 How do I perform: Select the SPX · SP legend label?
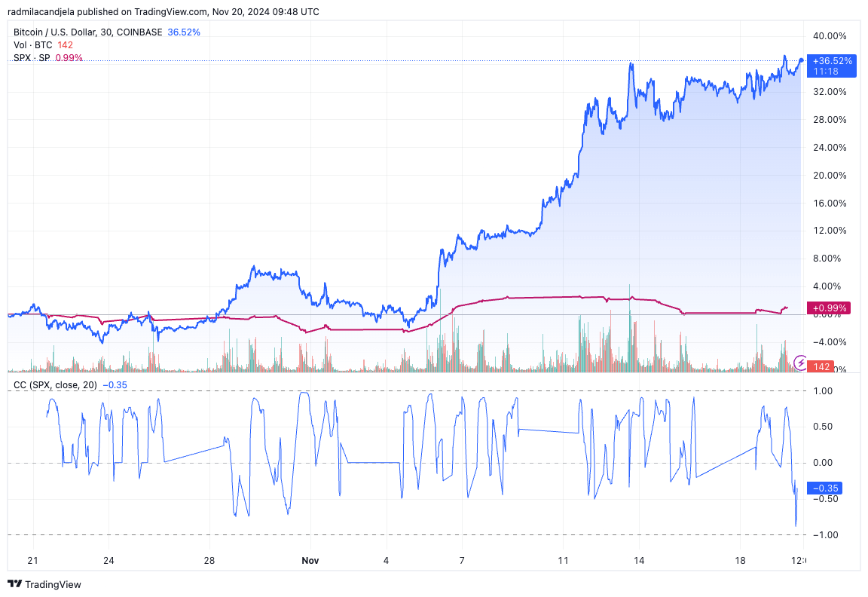click(x=32, y=57)
